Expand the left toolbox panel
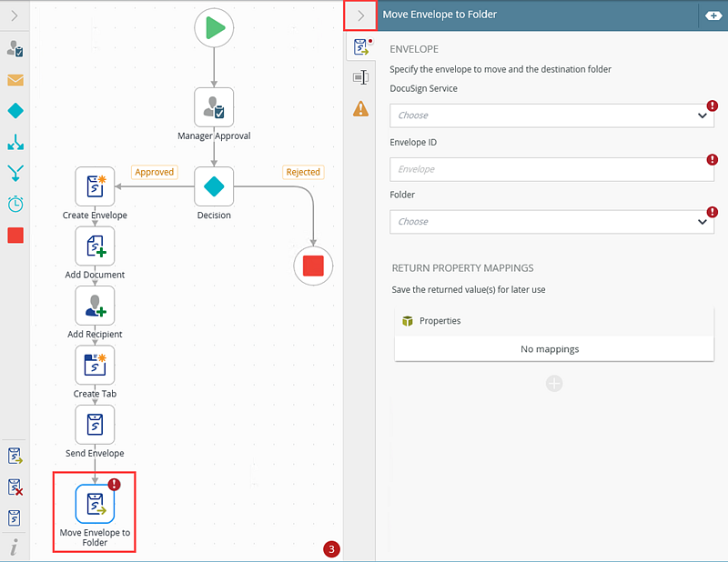The width and height of the screenshot is (728, 562). (x=14, y=15)
